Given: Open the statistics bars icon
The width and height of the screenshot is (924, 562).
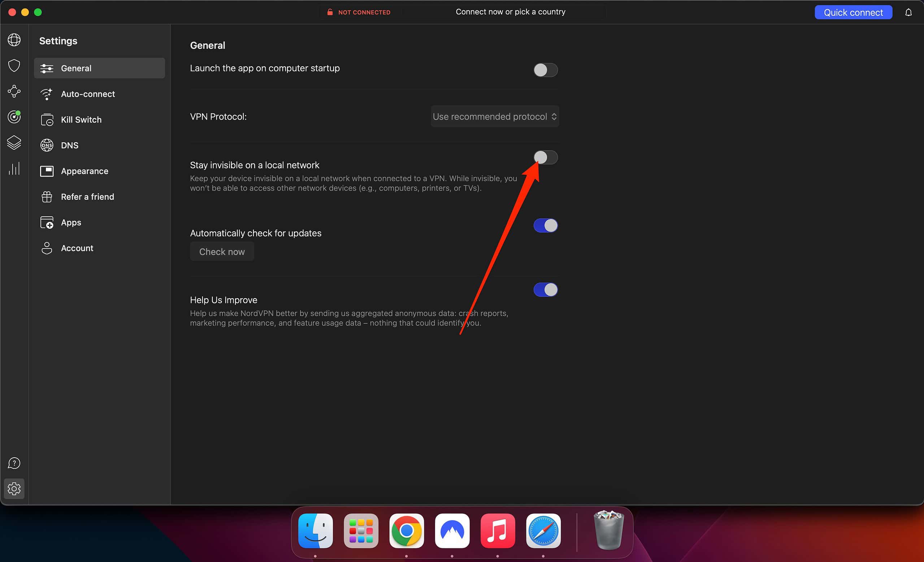Looking at the screenshot, I should [14, 168].
